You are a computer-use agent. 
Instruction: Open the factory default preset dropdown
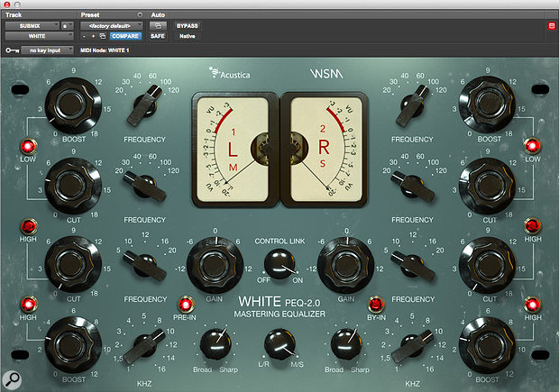coord(111,25)
